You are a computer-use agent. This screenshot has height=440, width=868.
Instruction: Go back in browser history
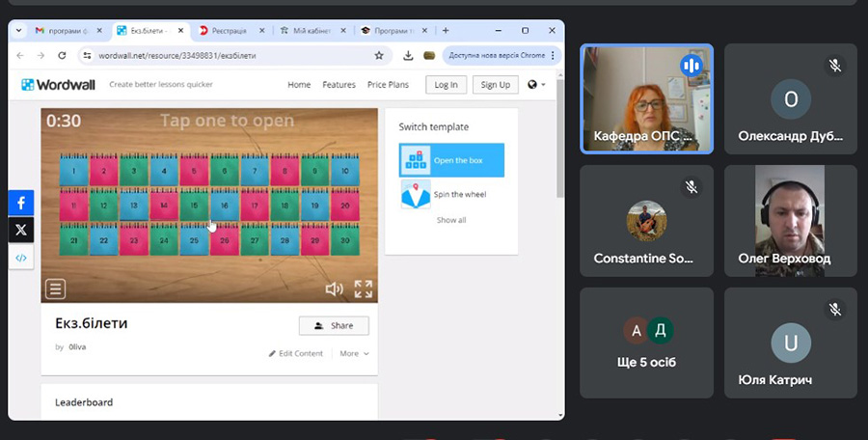click(x=20, y=55)
